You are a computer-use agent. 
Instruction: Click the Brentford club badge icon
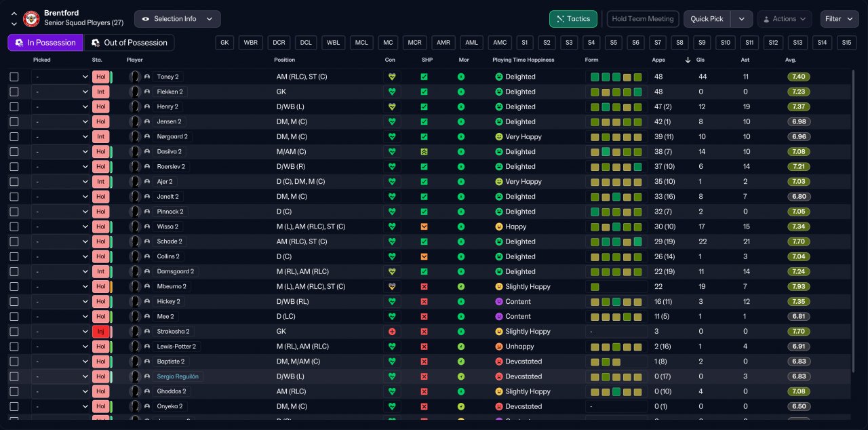point(31,19)
